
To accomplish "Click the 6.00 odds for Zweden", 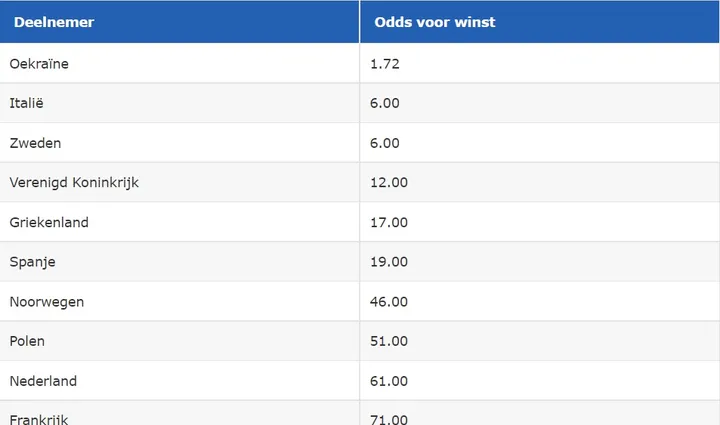I will coord(387,143).
